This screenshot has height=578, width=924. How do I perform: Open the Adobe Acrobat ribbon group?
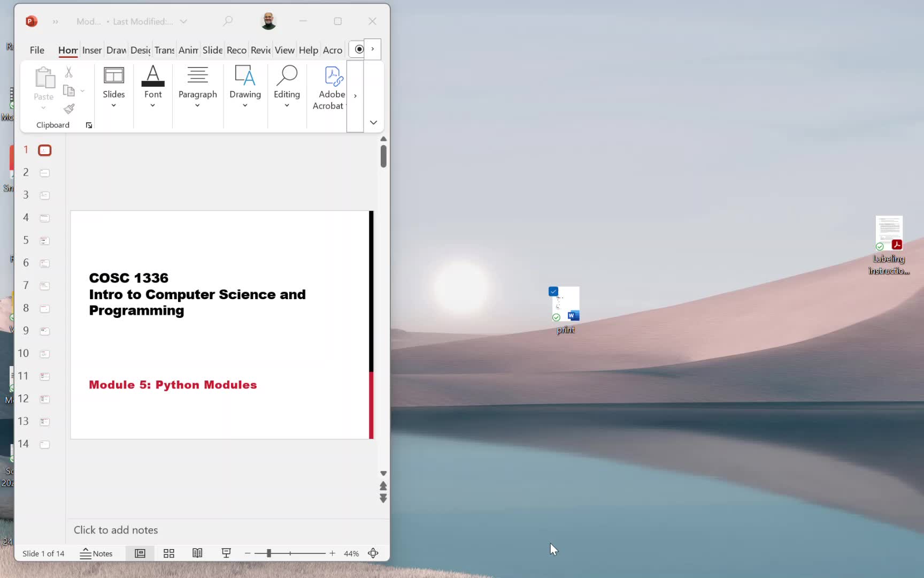329,88
